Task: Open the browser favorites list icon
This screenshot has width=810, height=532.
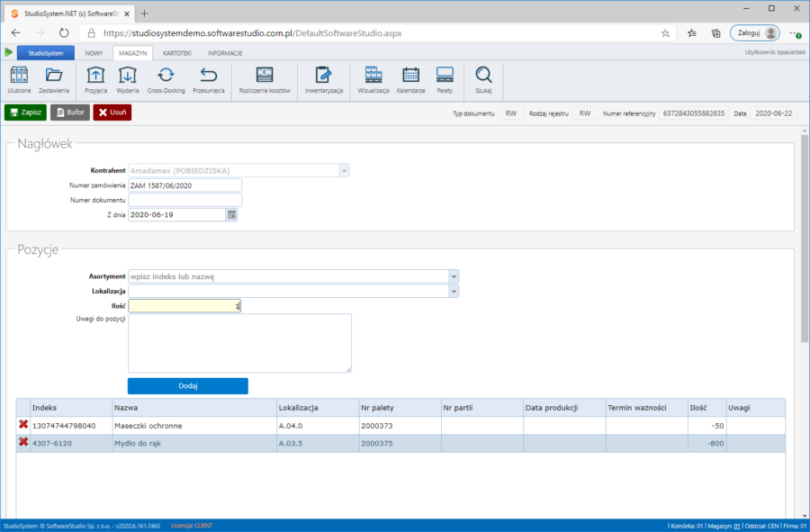Action: [x=692, y=33]
